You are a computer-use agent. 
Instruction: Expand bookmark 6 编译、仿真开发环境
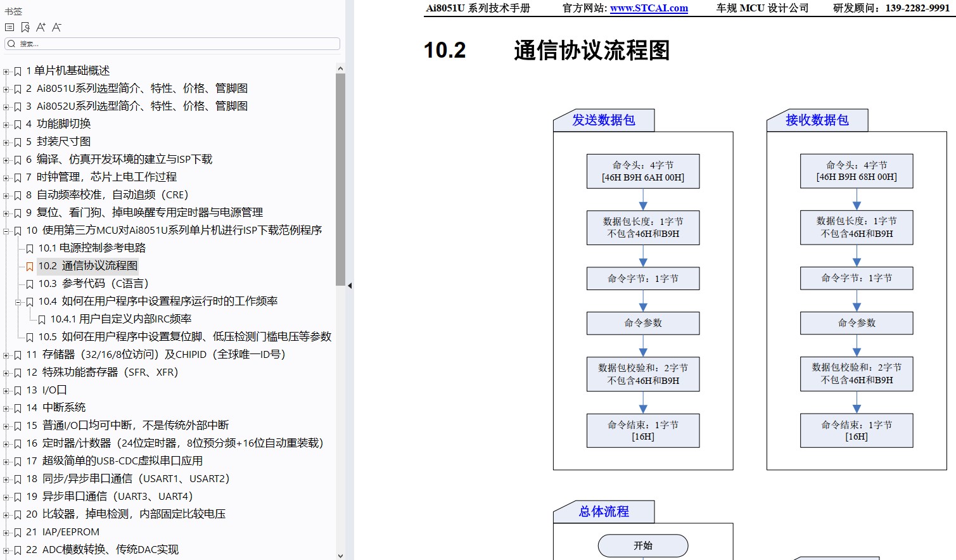click(6, 160)
